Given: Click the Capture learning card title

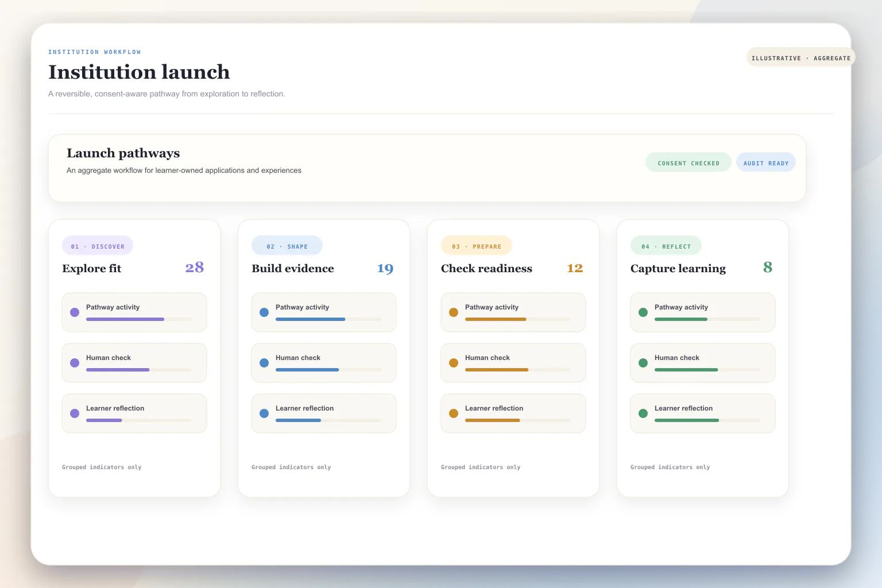Looking at the screenshot, I should pyautogui.click(x=678, y=269).
